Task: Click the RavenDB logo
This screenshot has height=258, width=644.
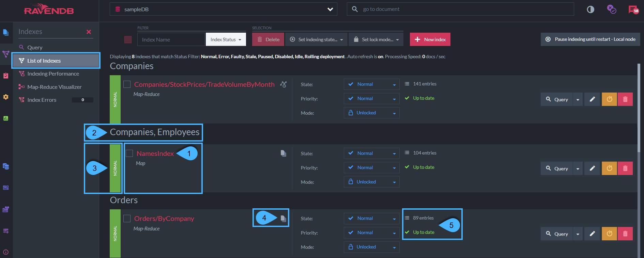Action: (49, 10)
